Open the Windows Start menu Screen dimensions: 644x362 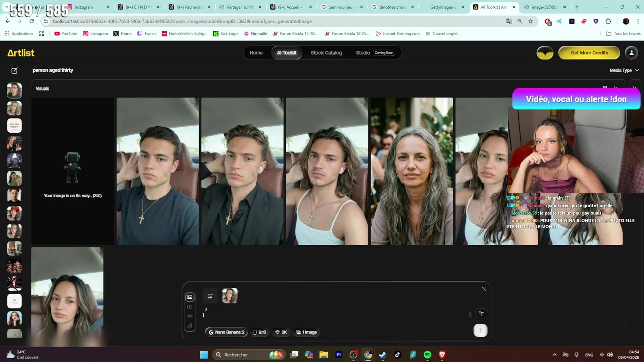204,355
